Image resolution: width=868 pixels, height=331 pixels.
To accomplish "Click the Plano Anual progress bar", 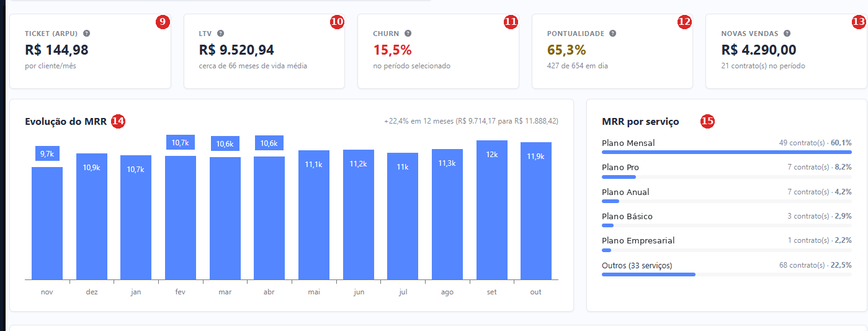I will pyautogui.click(x=727, y=201).
